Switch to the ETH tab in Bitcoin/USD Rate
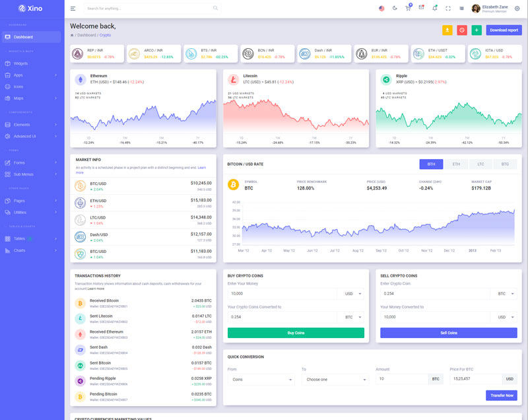 pyautogui.click(x=456, y=164)
